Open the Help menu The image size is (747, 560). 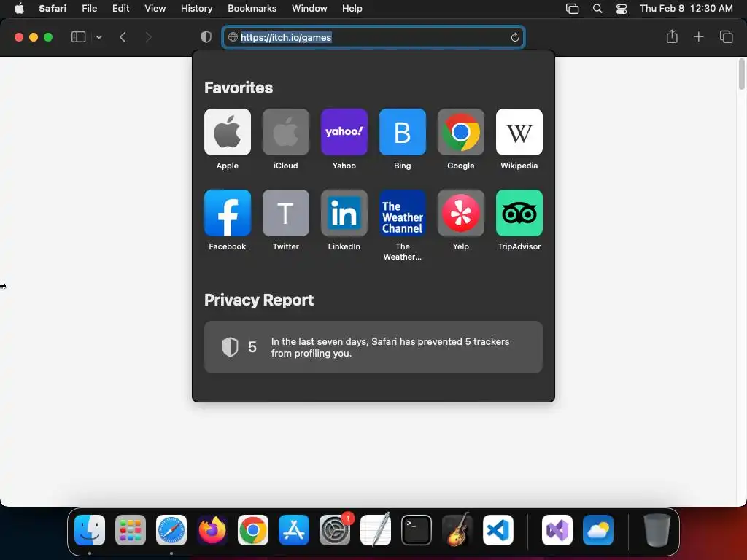352,9
